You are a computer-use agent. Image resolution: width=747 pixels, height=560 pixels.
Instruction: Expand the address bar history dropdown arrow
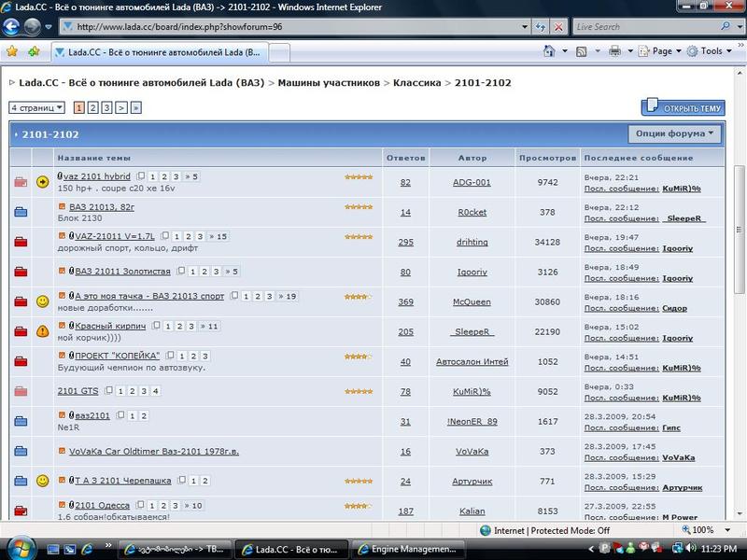point(525,27)
